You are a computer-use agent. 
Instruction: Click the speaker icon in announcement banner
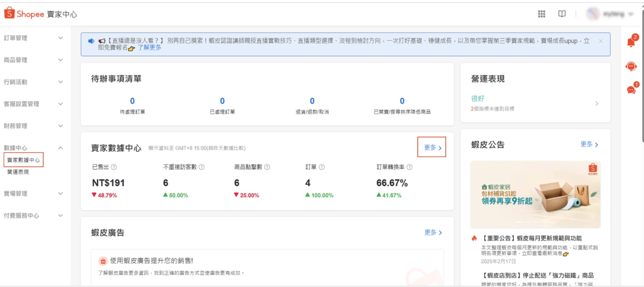point(91,41)
